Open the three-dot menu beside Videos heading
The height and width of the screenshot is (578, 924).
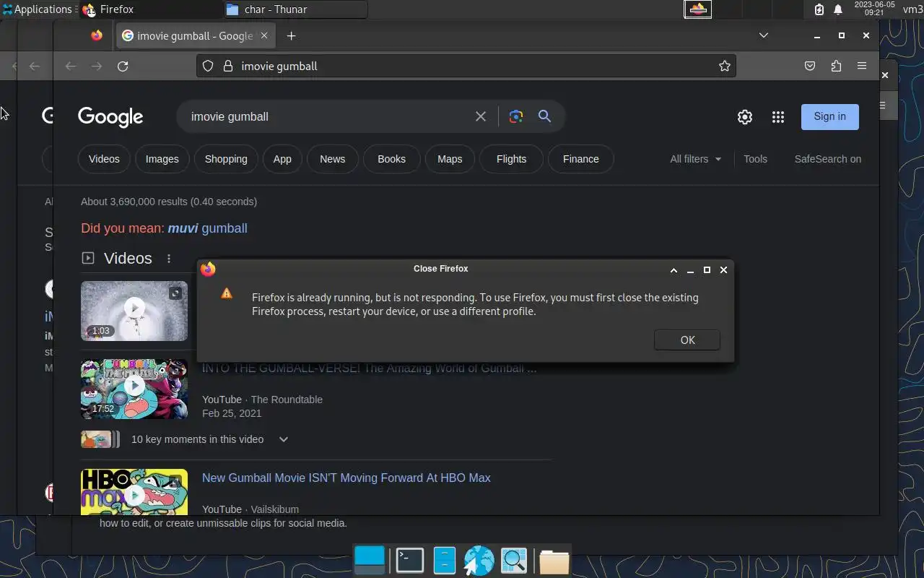pyautogui.click(x=169, y=259)
